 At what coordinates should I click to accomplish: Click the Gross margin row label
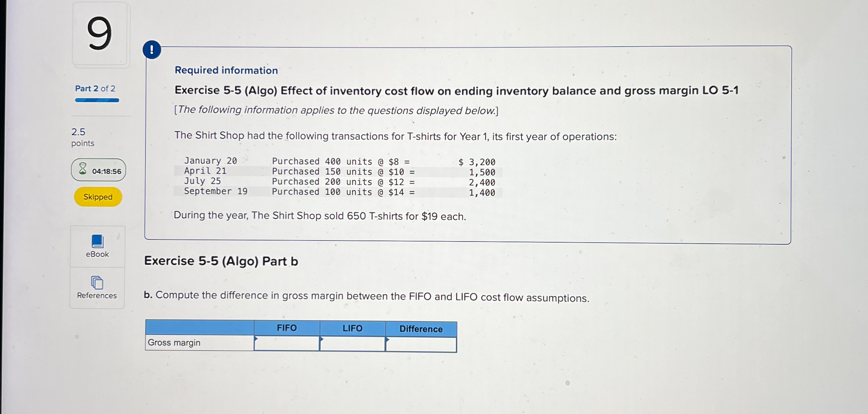coord(174,342)
